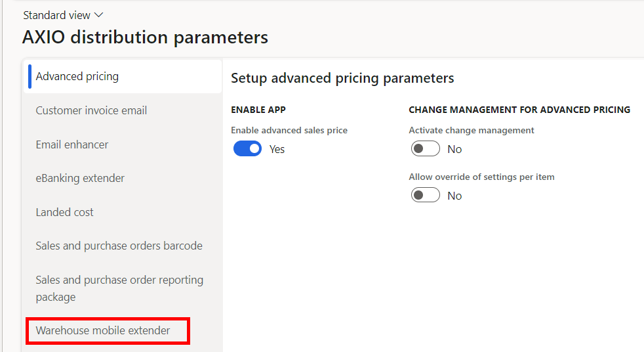Click the ENABLE APP group header
The height and width of the screenshot is (352, 644).
click(258, 110)
